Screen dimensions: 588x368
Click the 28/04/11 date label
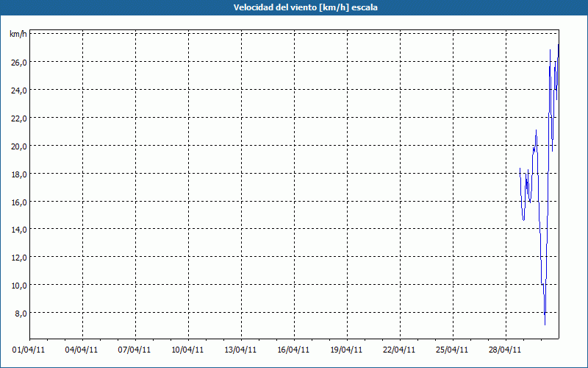(505, 350)
